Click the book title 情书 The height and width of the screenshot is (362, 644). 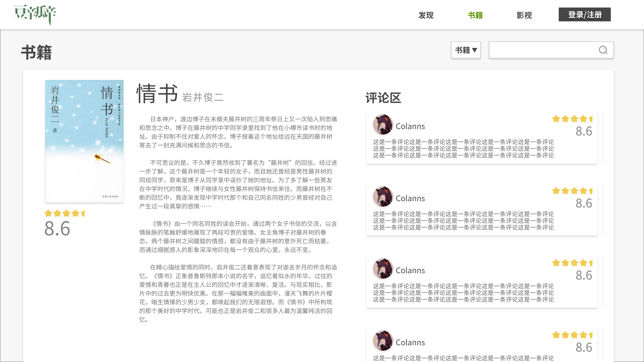157,94
